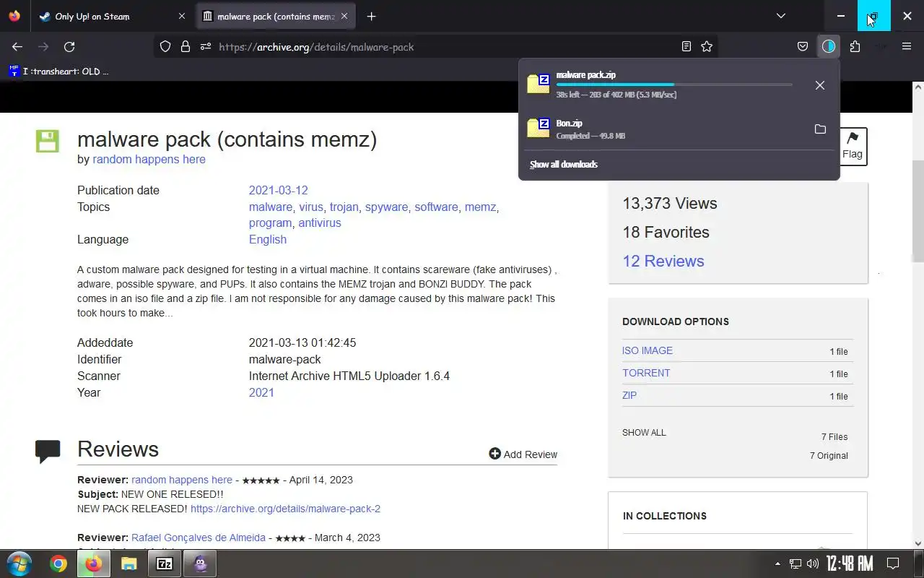Image resolution: width=924 pixels, height=578 pixels.
Task: Go back to the previous page
Action: tap(17, 46)
